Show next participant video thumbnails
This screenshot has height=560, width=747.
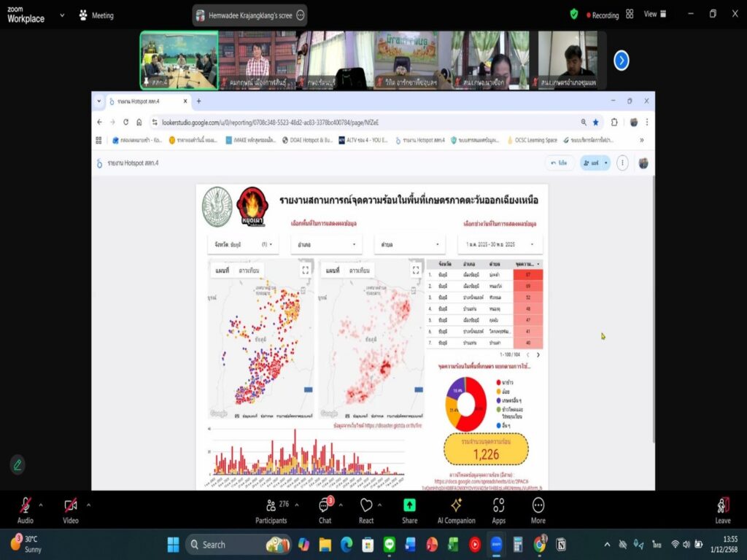point(622,61)
